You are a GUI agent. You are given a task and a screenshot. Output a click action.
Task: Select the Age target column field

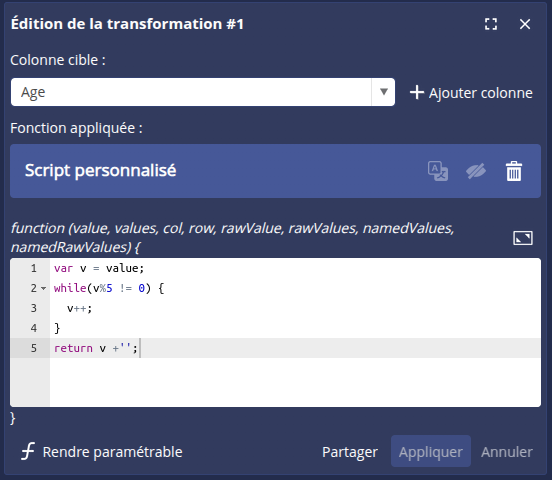203,92
